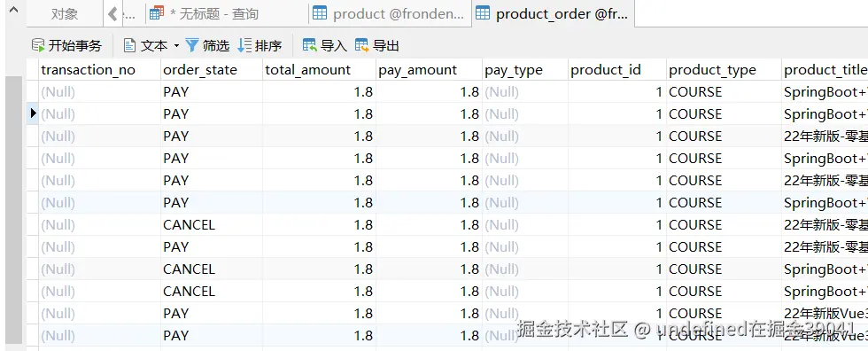Click the Import (导入) icon

[x=309, y=45]
